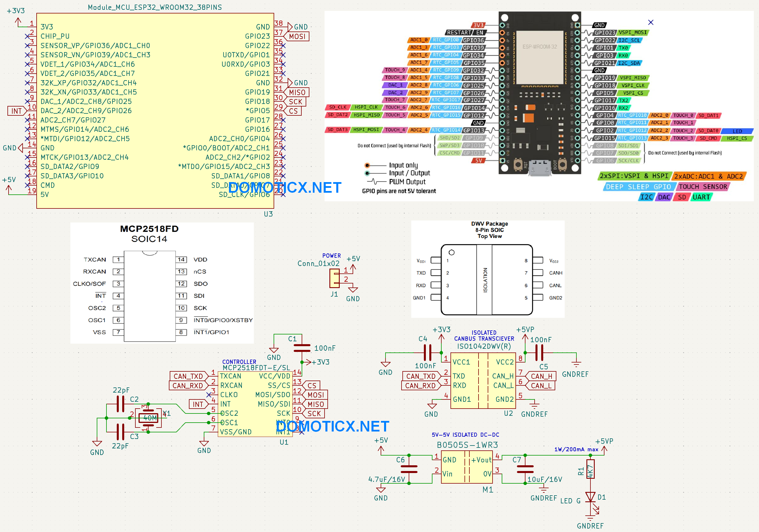Click the blue no-connect X above pinout image

(x=651, y=22)
